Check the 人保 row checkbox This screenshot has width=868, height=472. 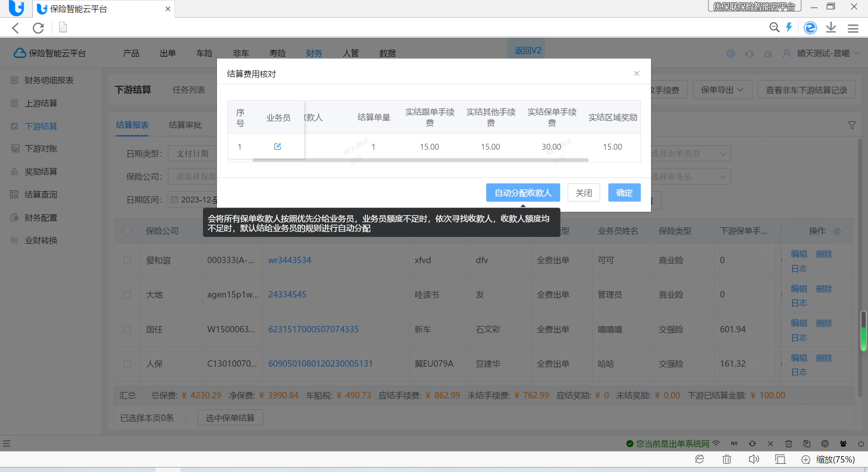[x=127, y=364]
